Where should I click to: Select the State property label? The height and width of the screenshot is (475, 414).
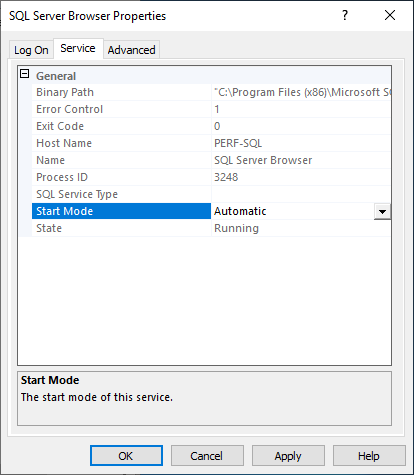coord(49,228)
